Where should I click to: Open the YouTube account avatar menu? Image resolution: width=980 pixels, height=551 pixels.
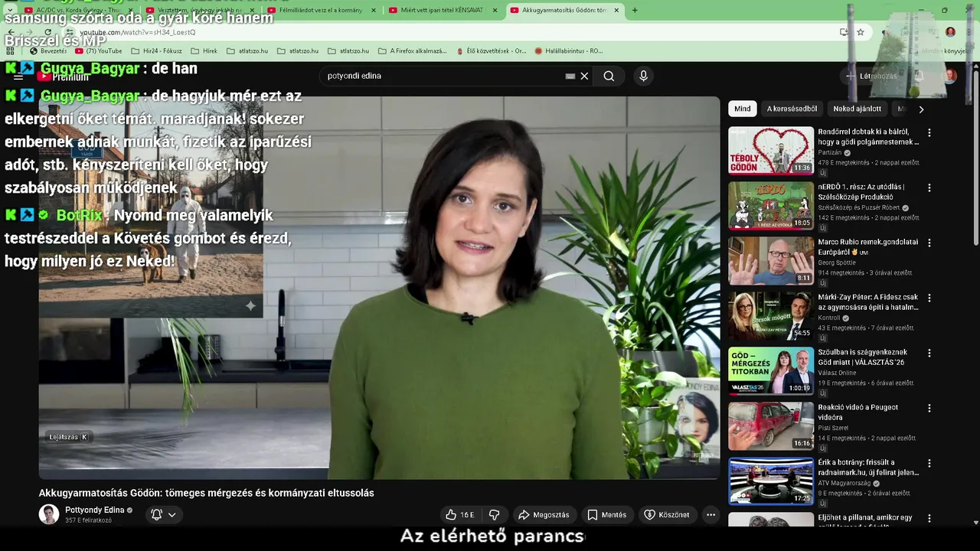click(950, 76)
